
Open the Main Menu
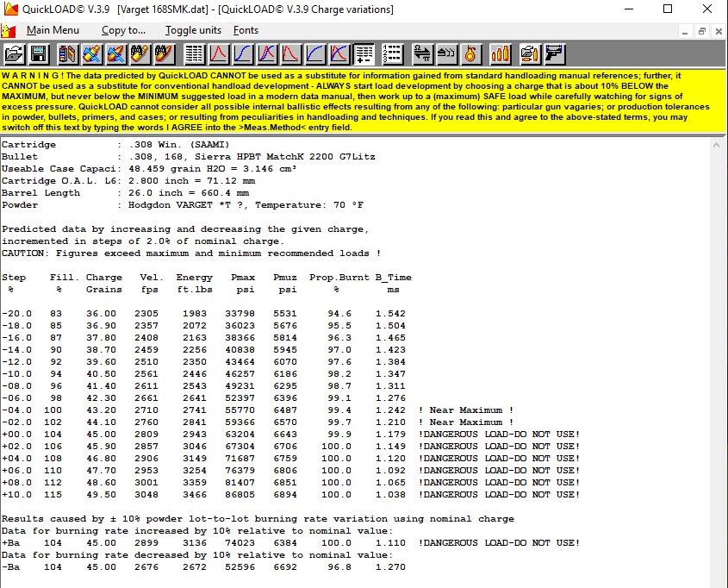pos(53,30)
